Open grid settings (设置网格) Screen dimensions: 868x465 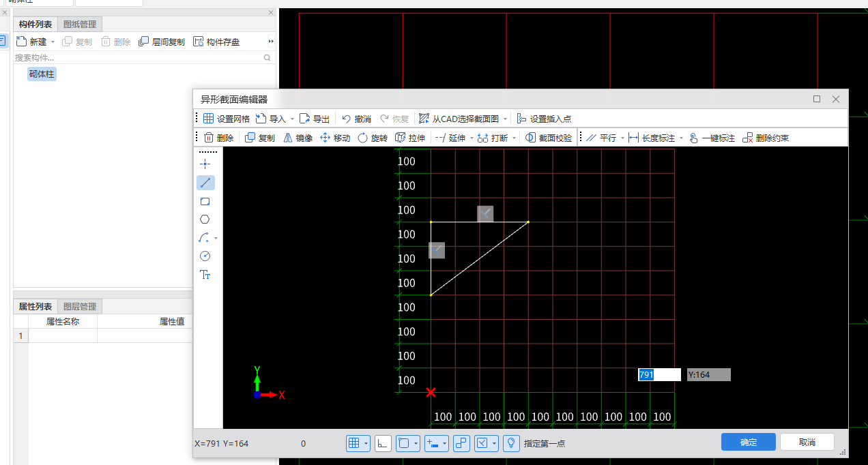tap(227, 119)
